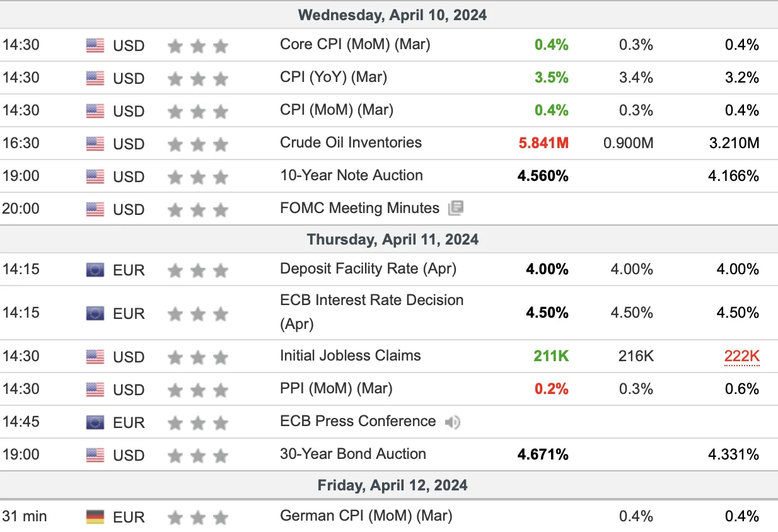Open the 30-Year Bond Auction event
Image resolution: width=778 pixels, height=532 pixels.
[353, 454]
